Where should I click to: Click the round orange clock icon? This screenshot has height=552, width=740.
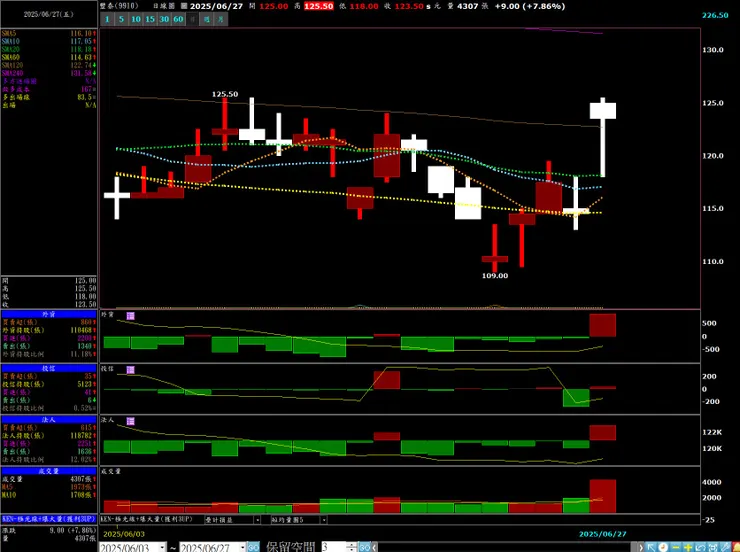coord(663,547)
